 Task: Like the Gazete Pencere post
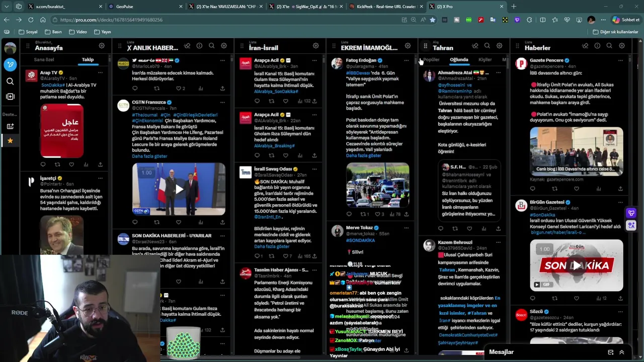[x=577, y=189]
